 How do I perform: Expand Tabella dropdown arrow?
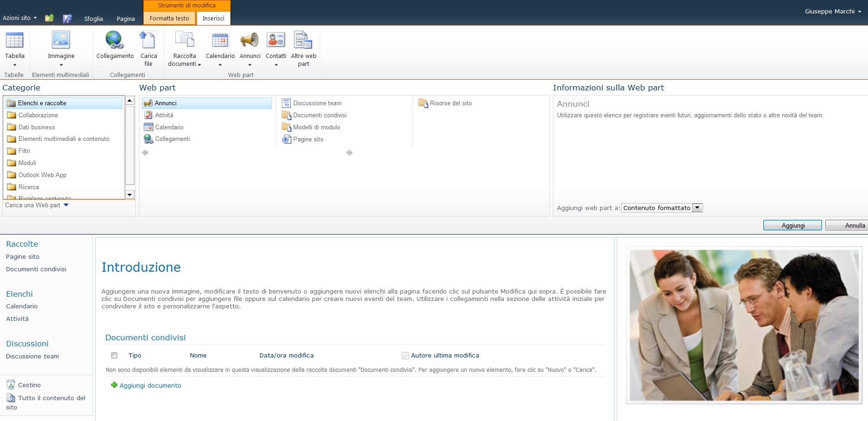[15, 65]
